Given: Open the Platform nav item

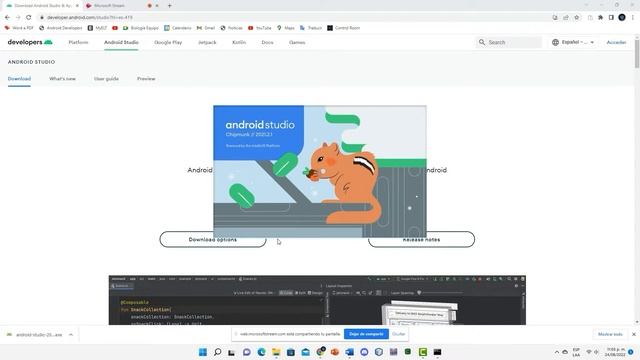Looking at the screenshot, I should pyautogui.click(x=78, y=42).
